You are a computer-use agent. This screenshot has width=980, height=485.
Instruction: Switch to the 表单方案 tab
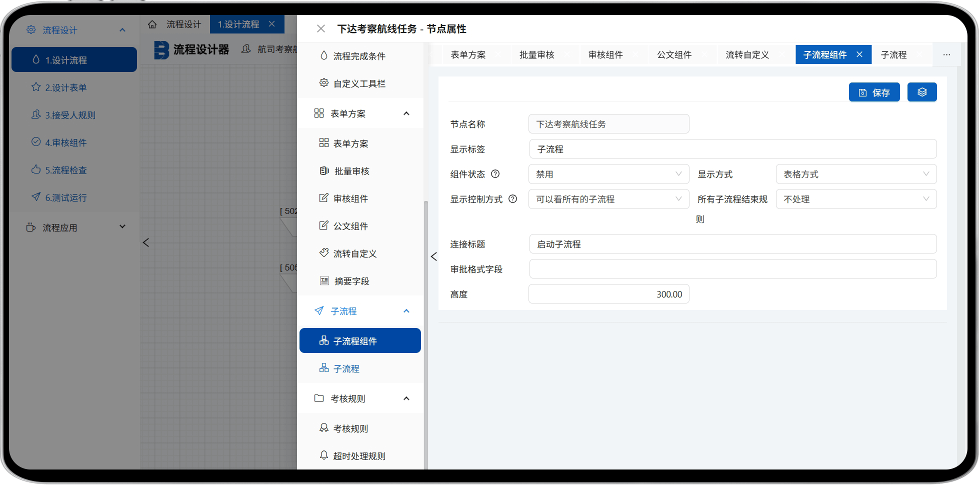(468, 54)
